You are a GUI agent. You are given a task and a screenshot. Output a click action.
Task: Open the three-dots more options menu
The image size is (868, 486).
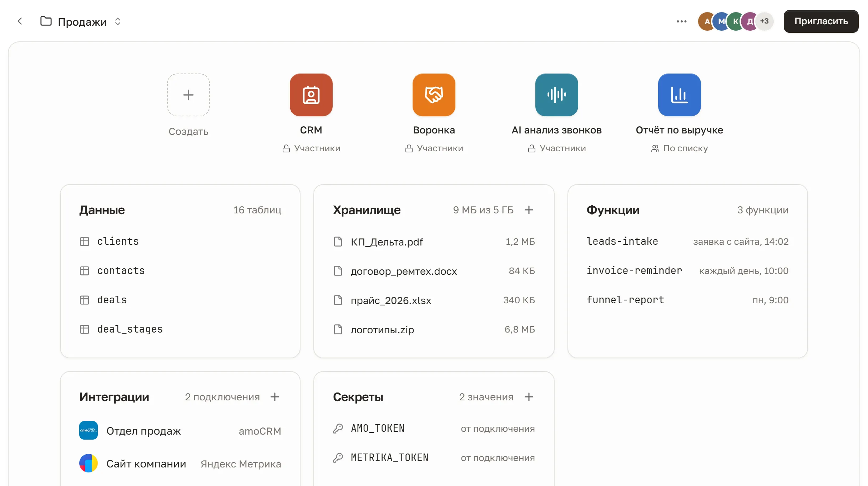tap(681, 21)
